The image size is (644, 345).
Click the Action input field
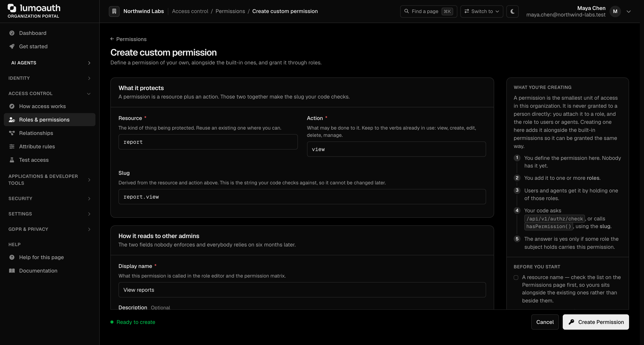tap(396, 149)
